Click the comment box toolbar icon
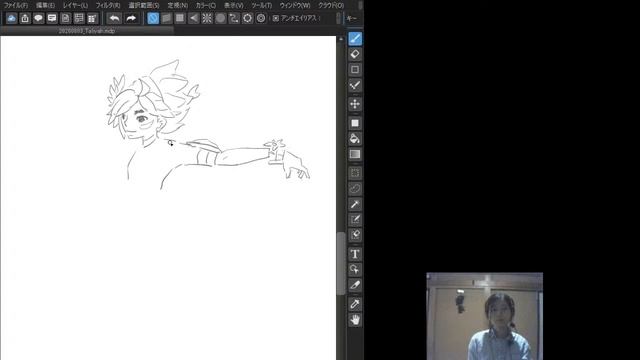This screenshot has width=640, height=360. coord(52,18)
